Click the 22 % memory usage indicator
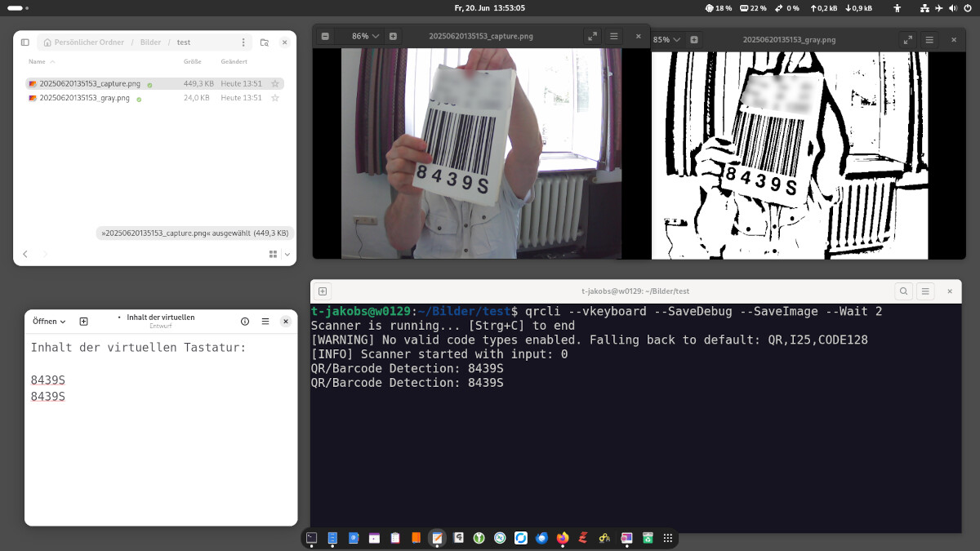The image size is (980, 551). click(754, 7)
